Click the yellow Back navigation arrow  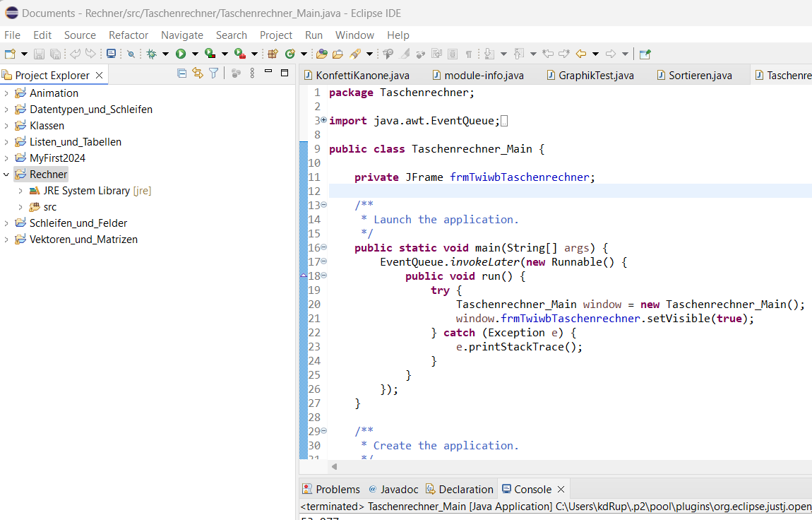point(581,54)
